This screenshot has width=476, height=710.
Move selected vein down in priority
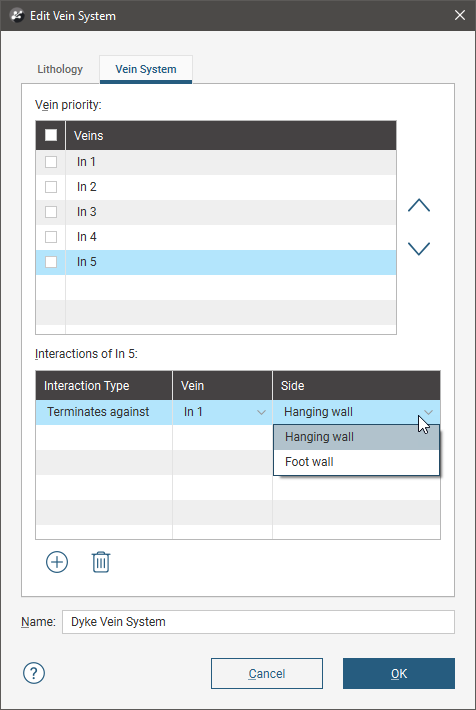[419, 249]
